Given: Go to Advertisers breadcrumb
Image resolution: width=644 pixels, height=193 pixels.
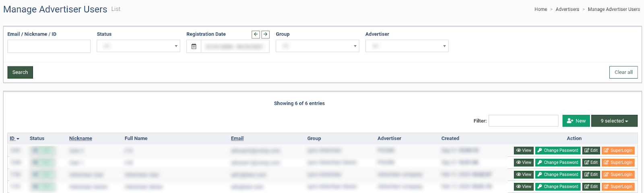Looking at the screenshot, I should point(567,9).
